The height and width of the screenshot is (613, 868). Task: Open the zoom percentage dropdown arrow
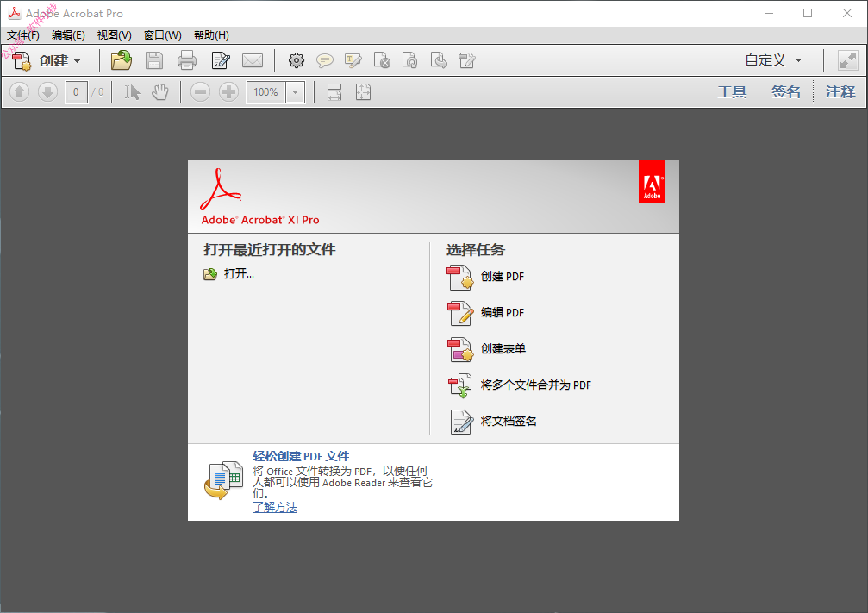pos(296,92)
